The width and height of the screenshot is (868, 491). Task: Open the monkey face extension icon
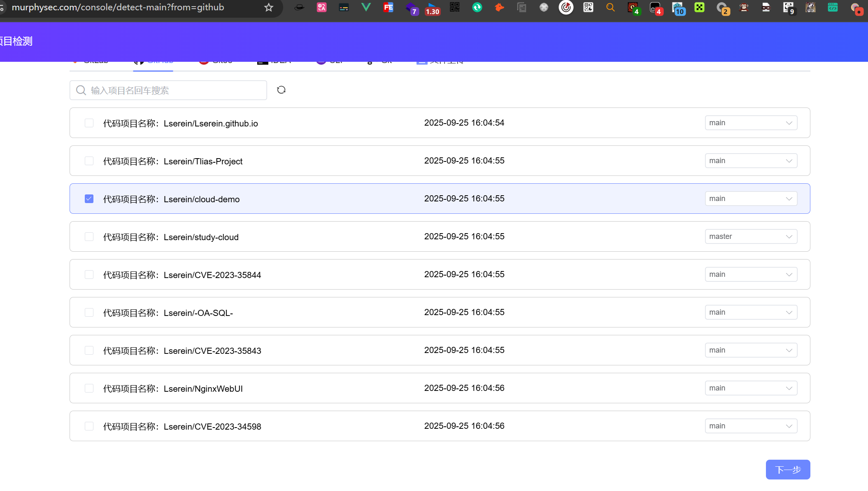744,7
